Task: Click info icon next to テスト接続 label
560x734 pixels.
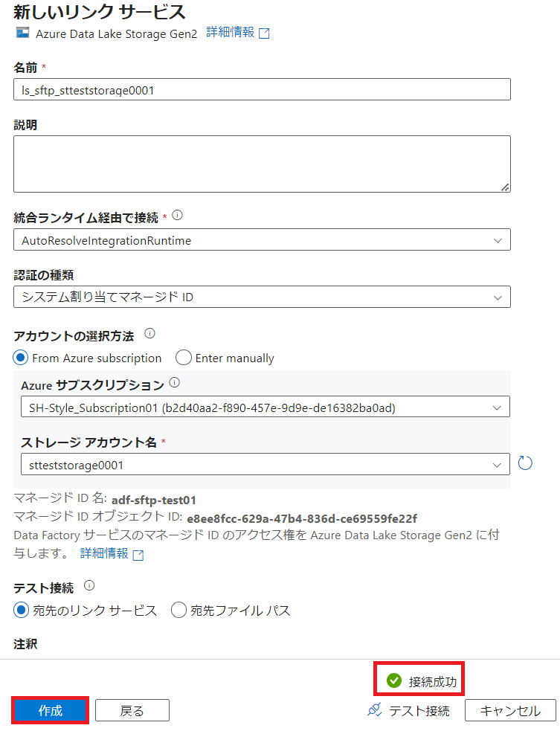Action: tap(89, 585)
